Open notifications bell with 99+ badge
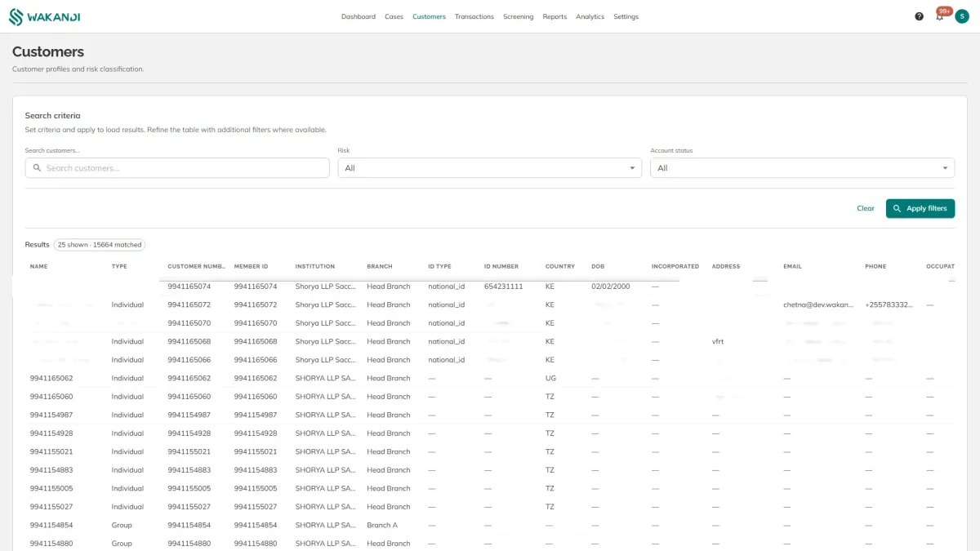This screenshot has height=551, width=980. coord(940,16)
